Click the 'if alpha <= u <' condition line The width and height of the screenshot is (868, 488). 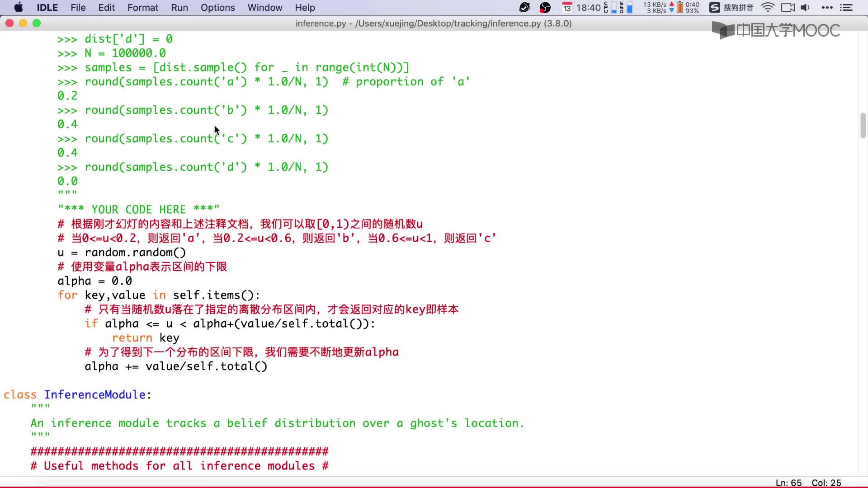[x=230, y=324]
